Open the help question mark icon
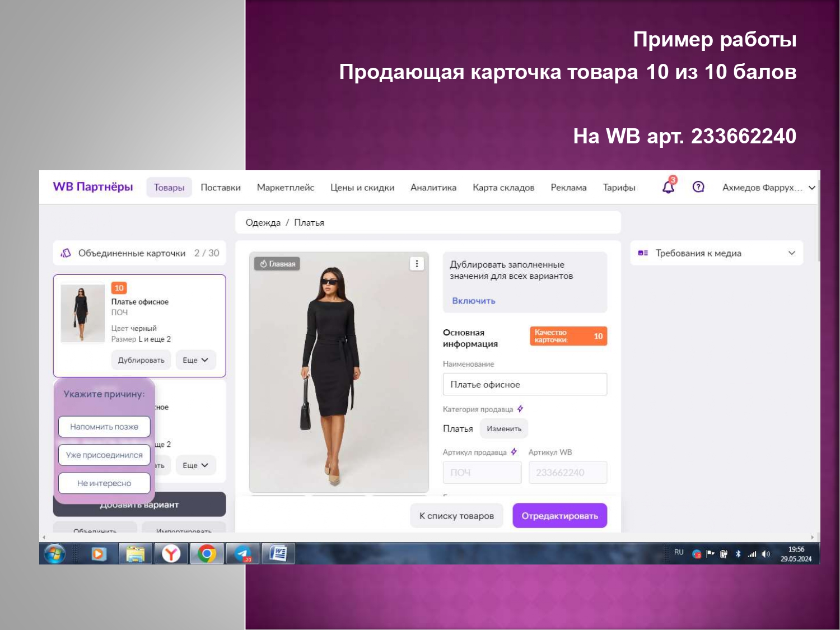840x630 pixels. [x=698, y=187]
